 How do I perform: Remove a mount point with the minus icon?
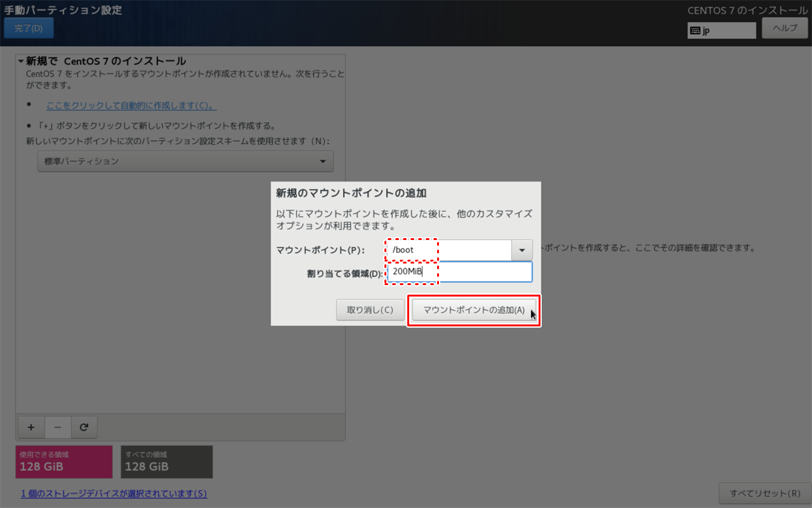point(58,427)
